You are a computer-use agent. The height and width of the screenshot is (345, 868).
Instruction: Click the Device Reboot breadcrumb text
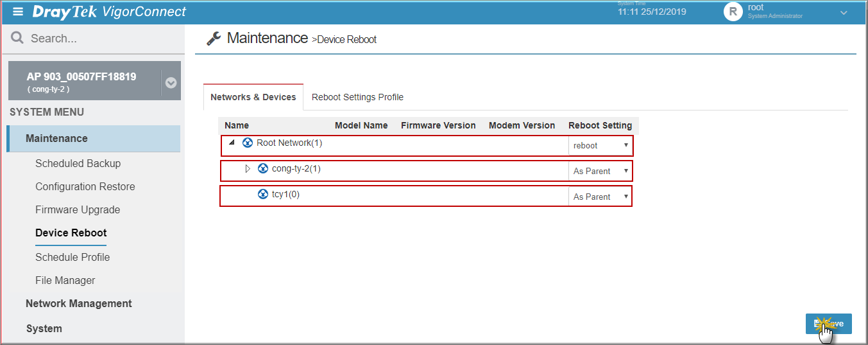[346, 40]
